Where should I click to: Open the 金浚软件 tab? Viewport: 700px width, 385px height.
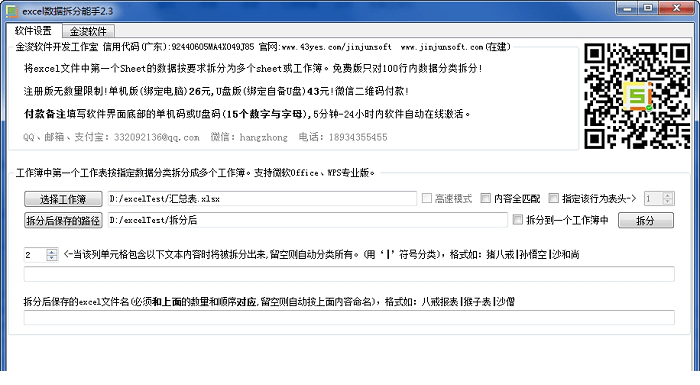point(88,31)
